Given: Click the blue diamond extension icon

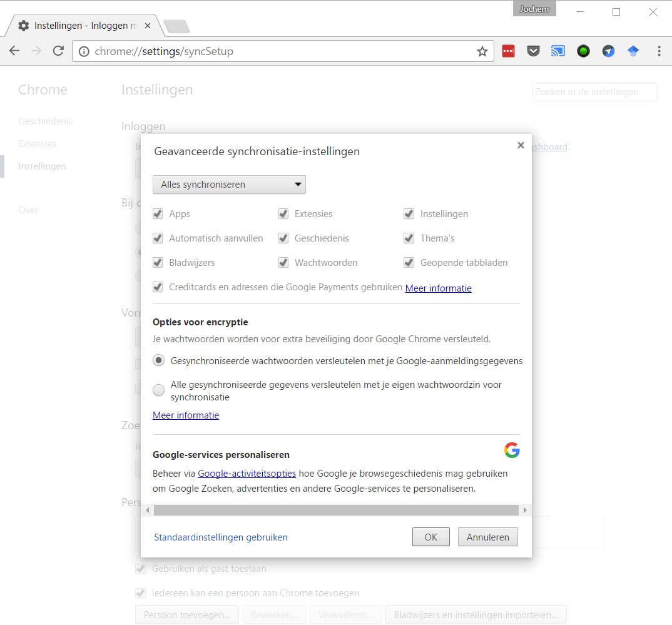Looking at the screenshot, I should click(x=633, y=51).
